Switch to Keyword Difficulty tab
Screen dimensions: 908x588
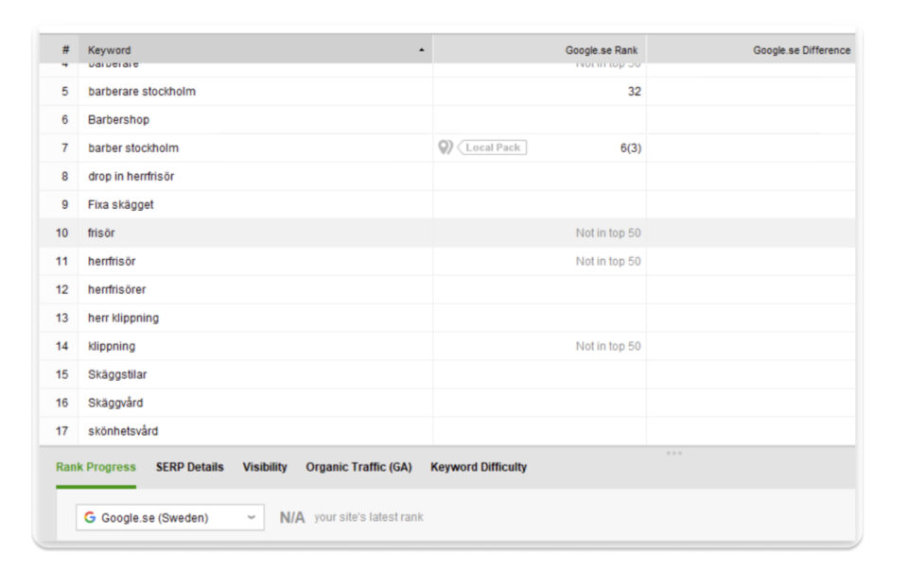(479, 467)
